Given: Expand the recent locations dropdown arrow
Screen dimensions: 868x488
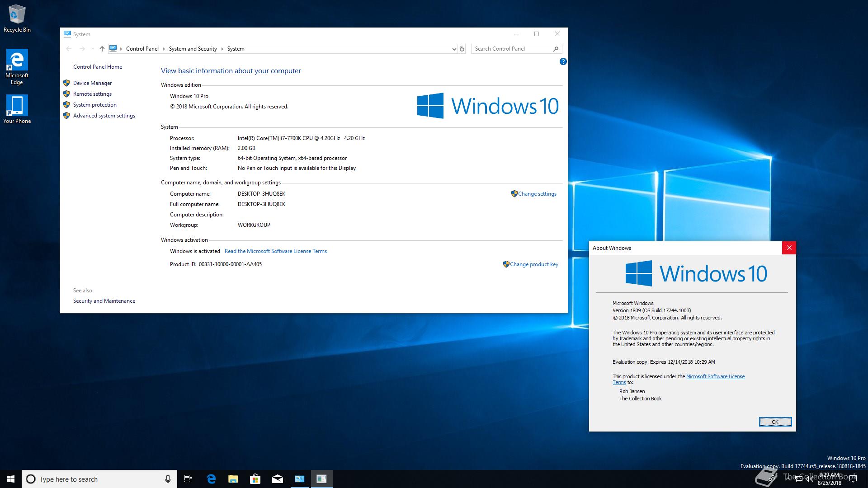Looking at the screenshot, I should tap(93, 49).
